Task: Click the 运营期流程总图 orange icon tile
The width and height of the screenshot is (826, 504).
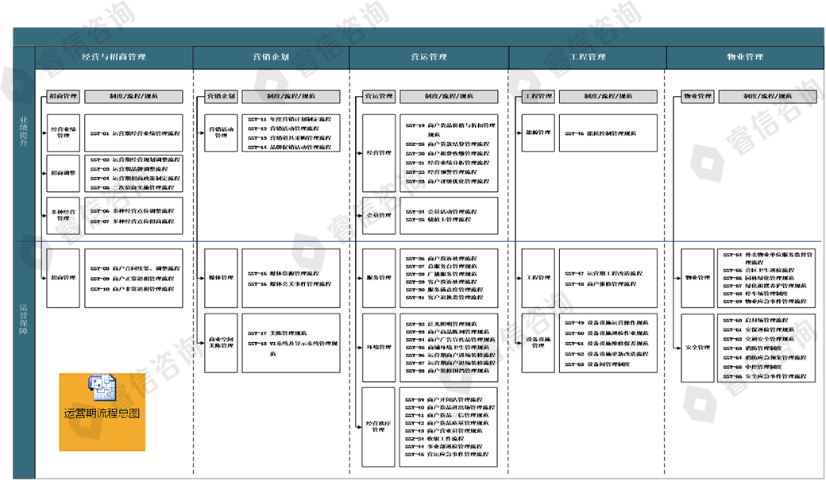Action: tap(102, 411)
